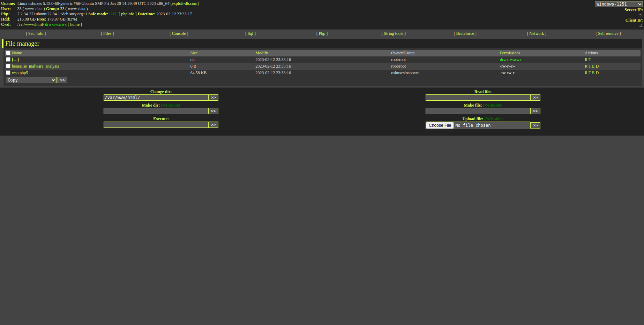This screenshot has width=644, height=325.
Task: Check the wso.php5 file checkbox
Action: pyautogui.click(x=8, y=73)
